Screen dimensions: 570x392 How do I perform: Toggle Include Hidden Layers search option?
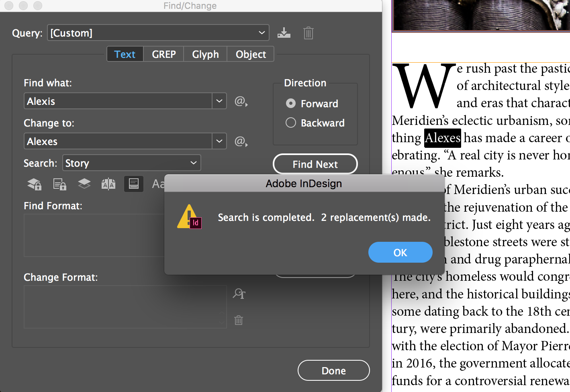84,184
